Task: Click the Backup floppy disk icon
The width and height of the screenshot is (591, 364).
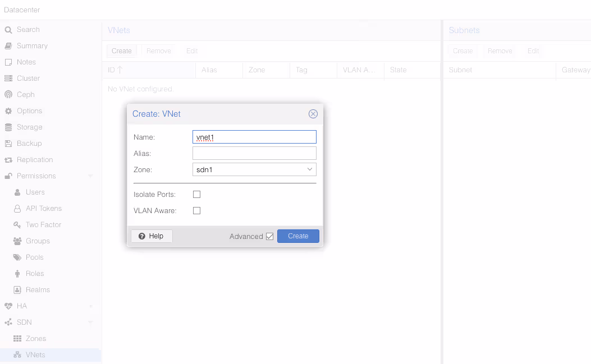Action: (x=8, y=144)
